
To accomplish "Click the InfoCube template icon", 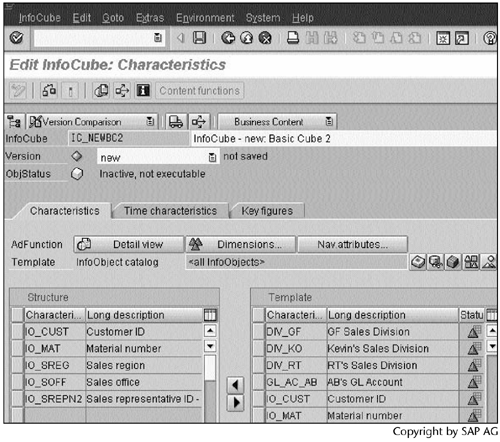I will [x=453, y=262].
